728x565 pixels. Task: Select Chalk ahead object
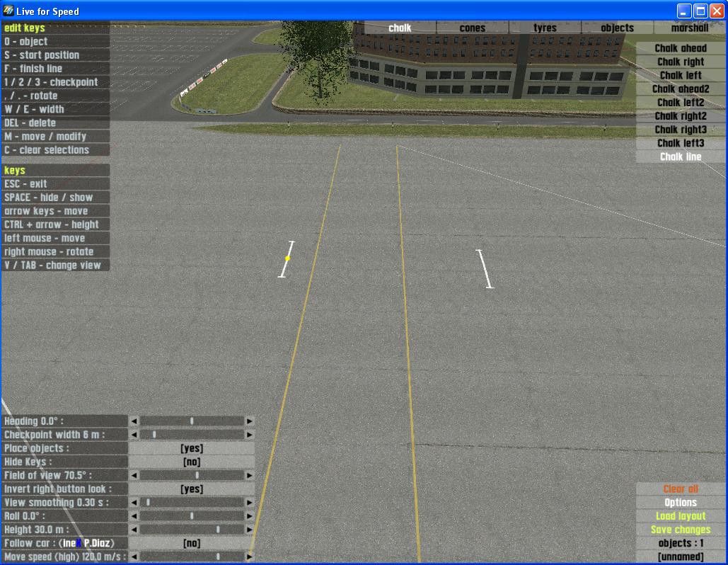point(681,48)
